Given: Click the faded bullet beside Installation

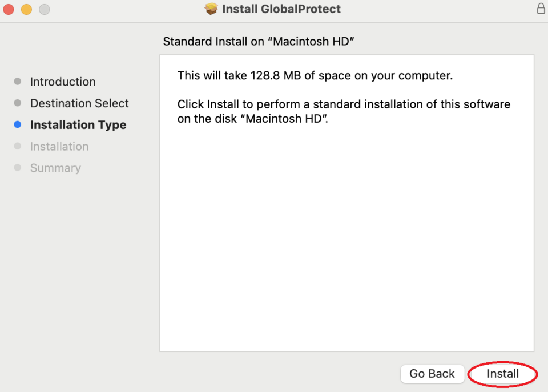Looking at the screenshot, I should [18, 147].
